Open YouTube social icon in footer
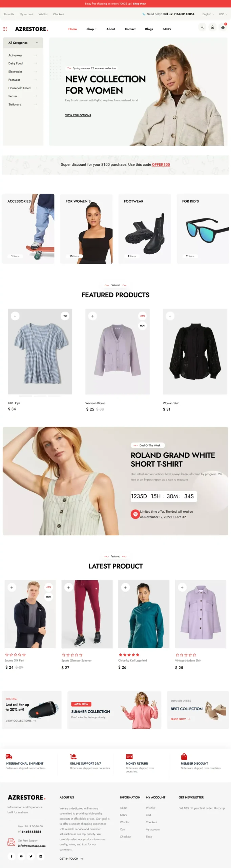This screenshot has height=868, width=231. (21, 856)
